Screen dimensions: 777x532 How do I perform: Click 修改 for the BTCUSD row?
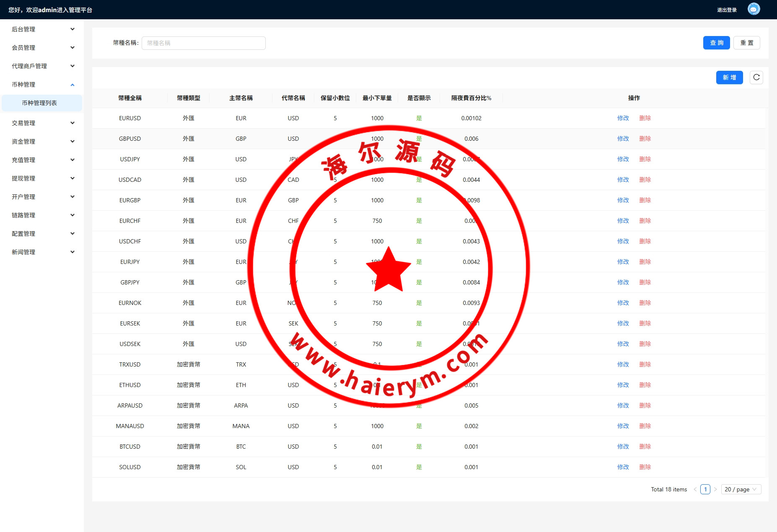click(623, 447)
